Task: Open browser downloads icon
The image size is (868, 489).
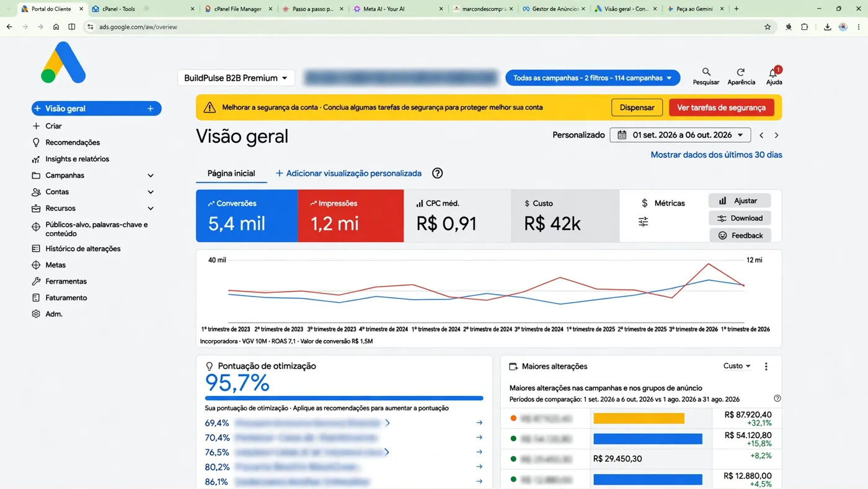Action: (827, 27)
